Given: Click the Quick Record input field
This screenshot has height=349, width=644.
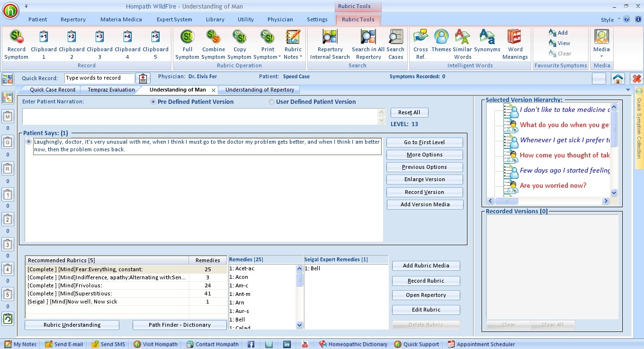Looking at the screenshot, I should 99,78.
